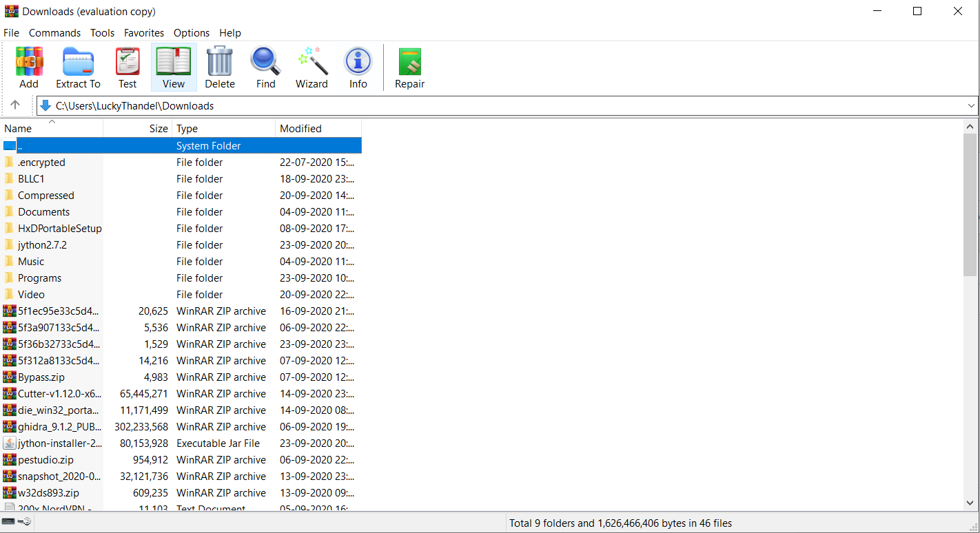Sort by Type column header
Viewport: 980px width, 533px height.
point(224,128)
